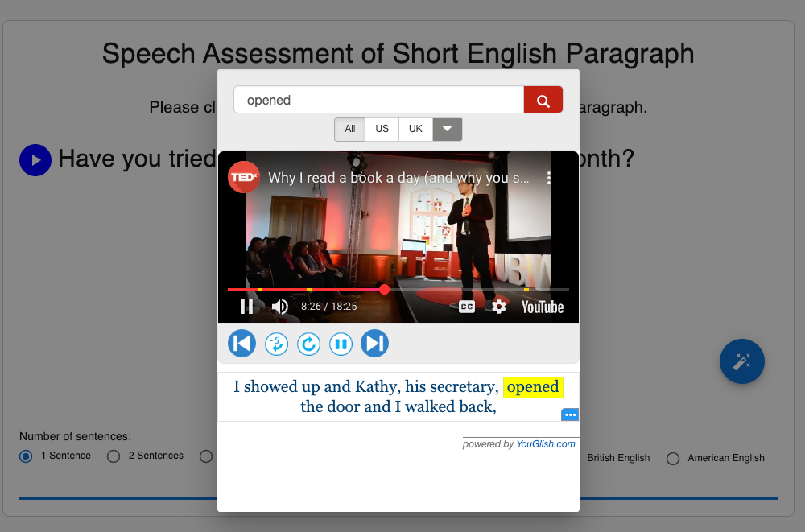805x532 pixels.
Task: Click the video time display 8:26 / 18:25
Action: (328, 307)
